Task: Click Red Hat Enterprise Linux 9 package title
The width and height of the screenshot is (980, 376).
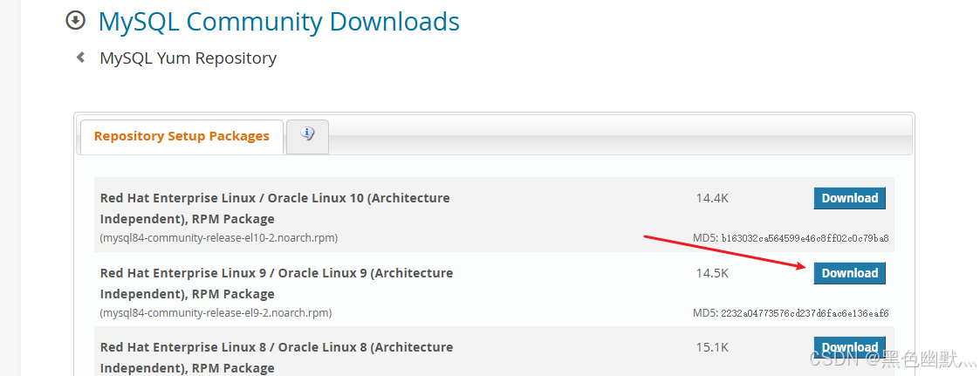Action: click(277, 283)
